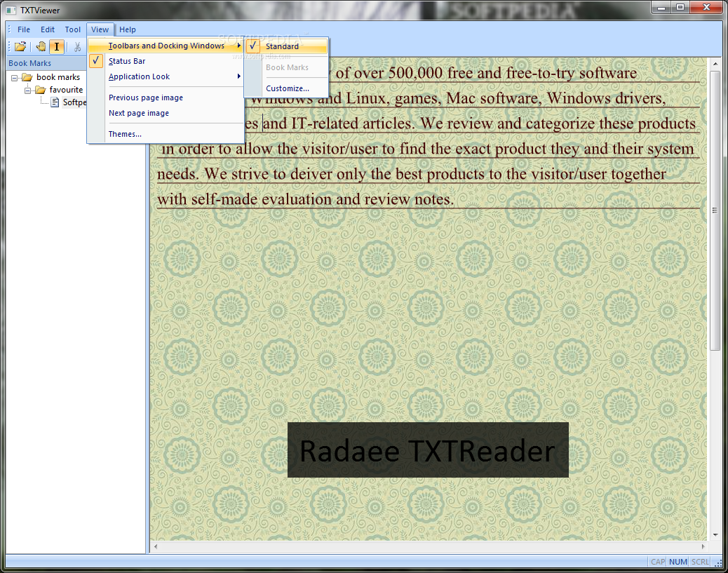The height and width of the screenshot is (573, 728).
Task: Click the NUM status bar indicator
Action: tap(678, 561)
